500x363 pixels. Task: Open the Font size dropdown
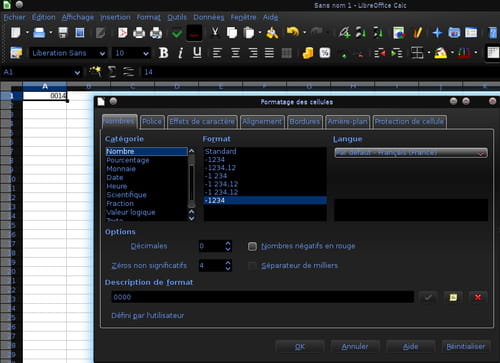146,53
